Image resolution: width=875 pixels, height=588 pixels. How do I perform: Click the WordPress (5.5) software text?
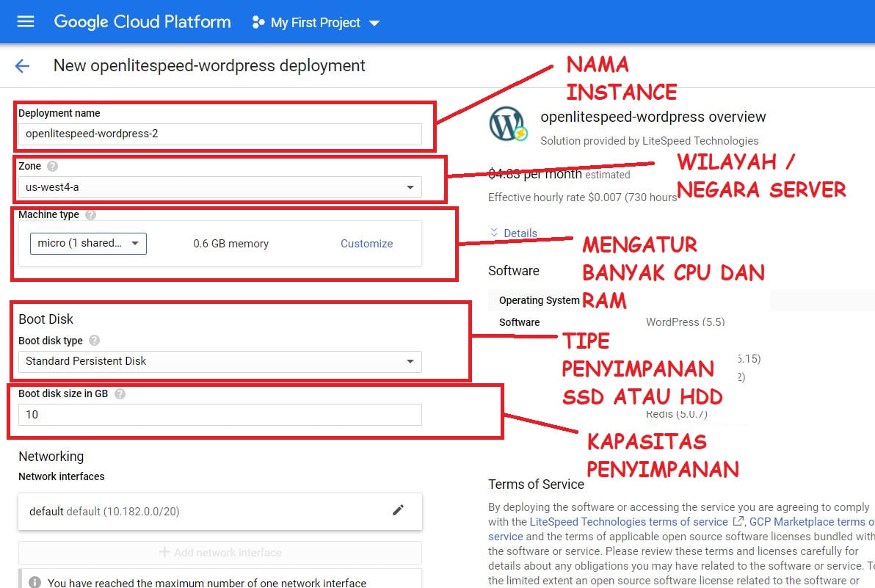pyautogui.click(x=686, y=322)
